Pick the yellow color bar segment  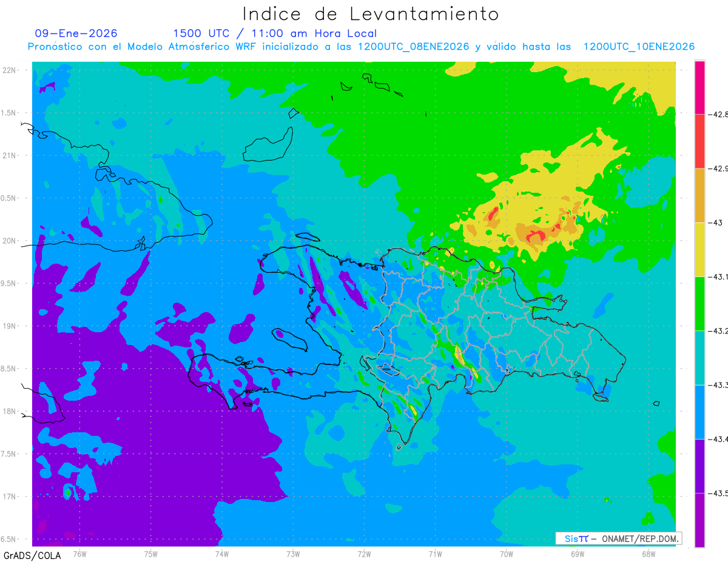[699, 250]
